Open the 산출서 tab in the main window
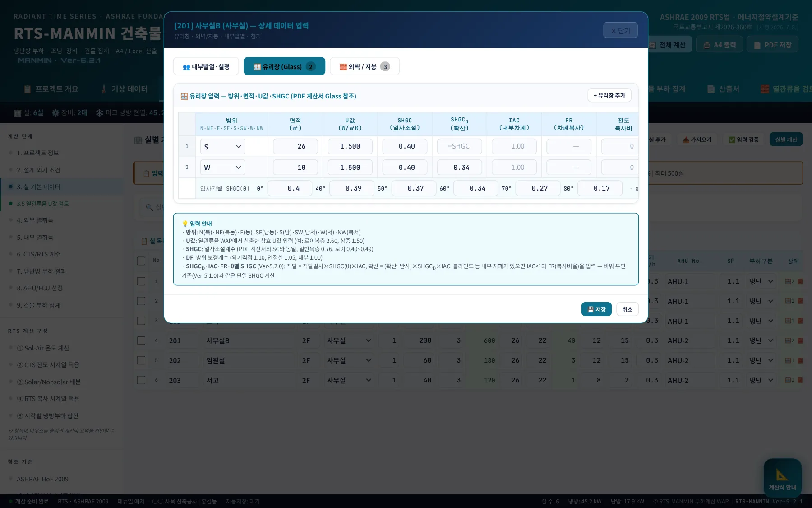The image size is (812, 508). [x=724, y=89]
